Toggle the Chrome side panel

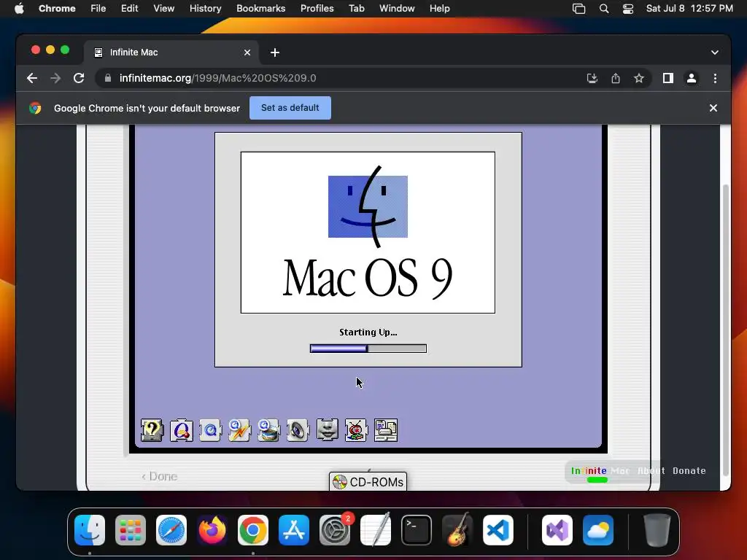tap(668, 78)
